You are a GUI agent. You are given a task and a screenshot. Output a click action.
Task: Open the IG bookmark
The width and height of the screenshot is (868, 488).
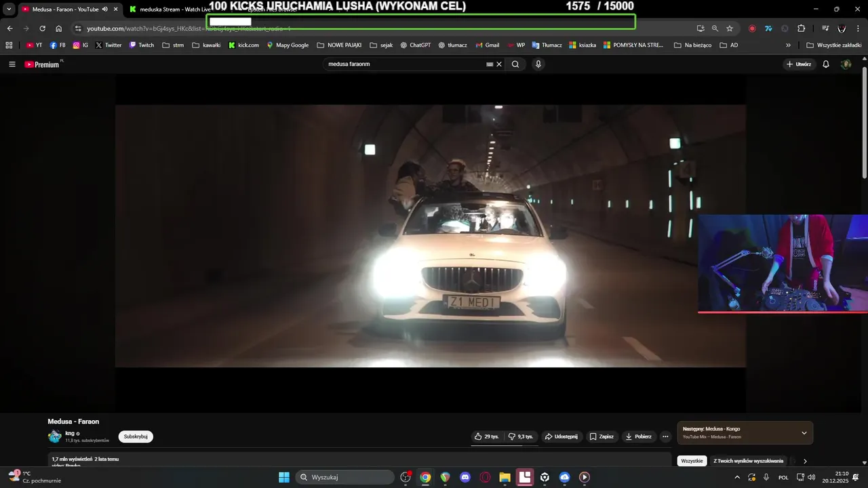tap(81, 45)
